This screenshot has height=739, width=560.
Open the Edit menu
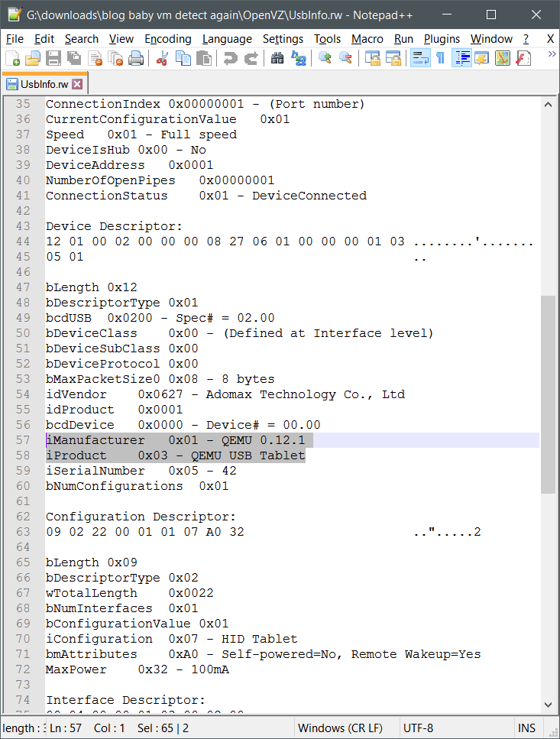[x=44, y=39]
